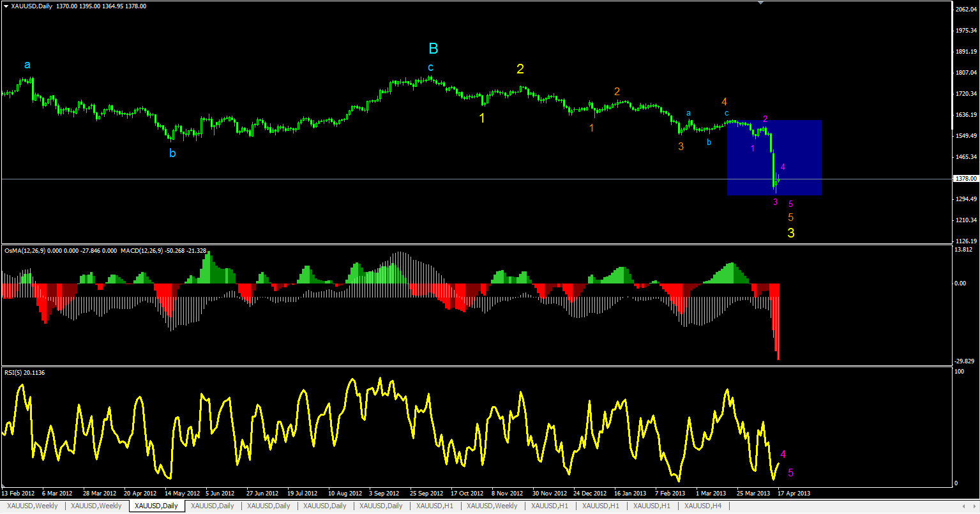Switch to the XAUUSD,H4 tab

pos(703,506)
